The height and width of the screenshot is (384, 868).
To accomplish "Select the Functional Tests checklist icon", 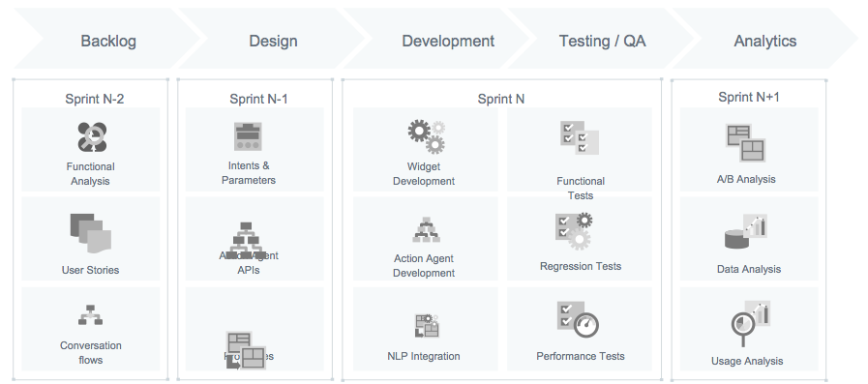I will (579, 137).
